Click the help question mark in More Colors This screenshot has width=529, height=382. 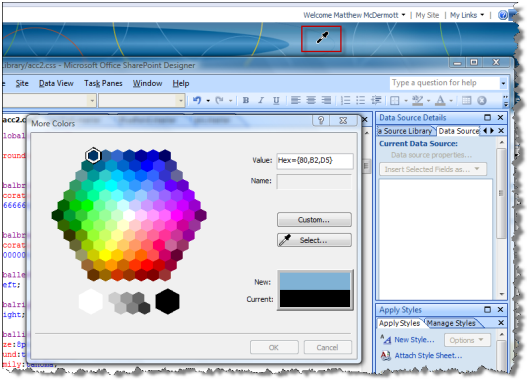coord(321,120)
